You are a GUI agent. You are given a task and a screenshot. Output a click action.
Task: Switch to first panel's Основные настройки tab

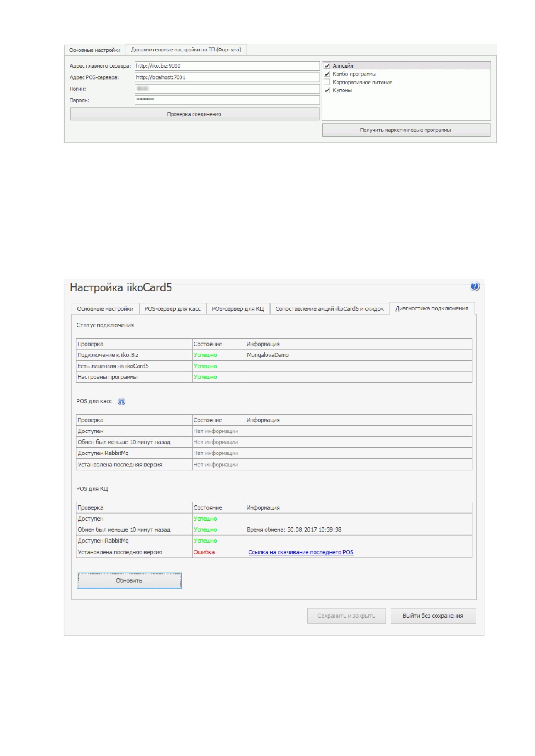tap(95, 50)
